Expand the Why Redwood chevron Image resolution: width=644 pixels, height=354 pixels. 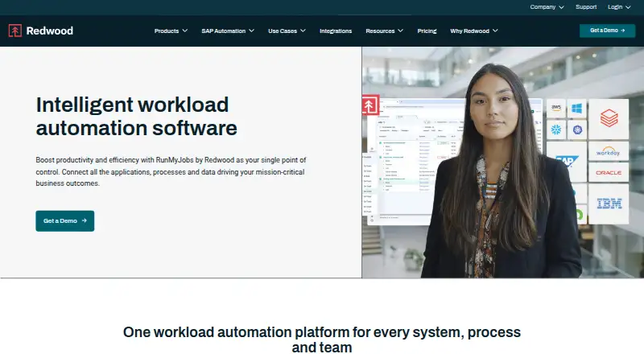(x=495, y=31)
